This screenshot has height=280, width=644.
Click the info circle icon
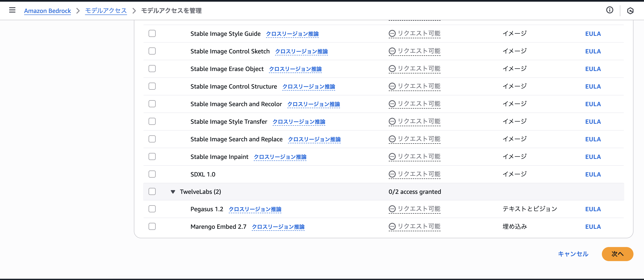[x=610, y=10]
